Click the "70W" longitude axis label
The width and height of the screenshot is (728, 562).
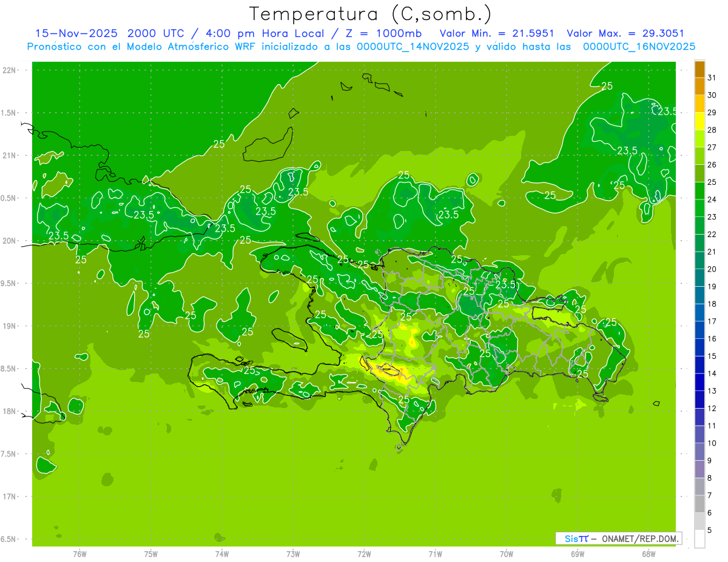point(507,554)
